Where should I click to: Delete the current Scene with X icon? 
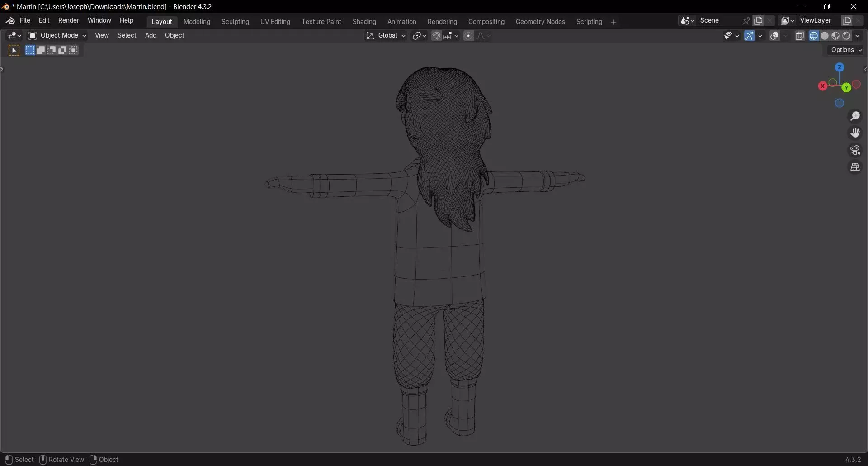tap(769, 21)
